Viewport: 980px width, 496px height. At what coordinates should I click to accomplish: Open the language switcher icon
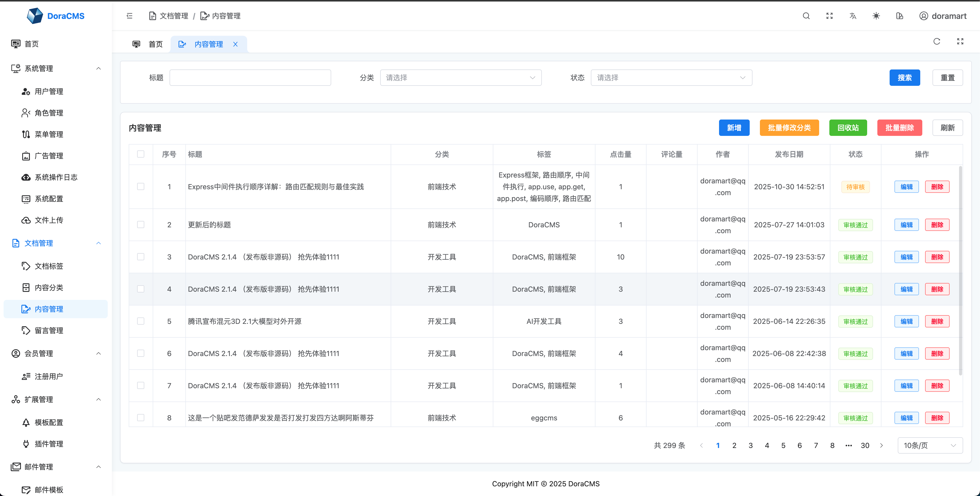click(x=853, y=16)
